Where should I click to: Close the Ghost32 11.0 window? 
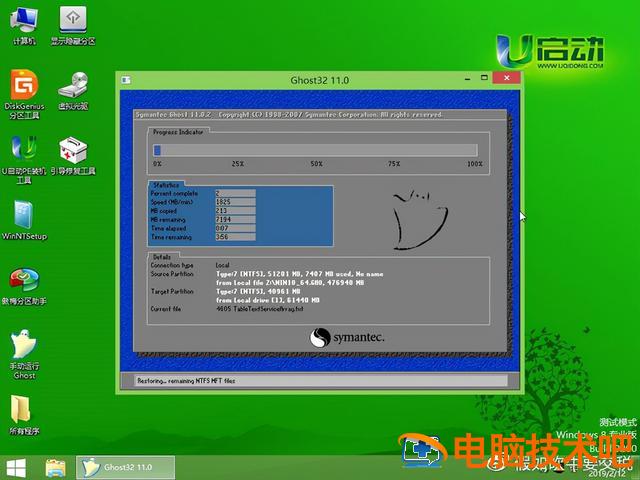point(507,78)
